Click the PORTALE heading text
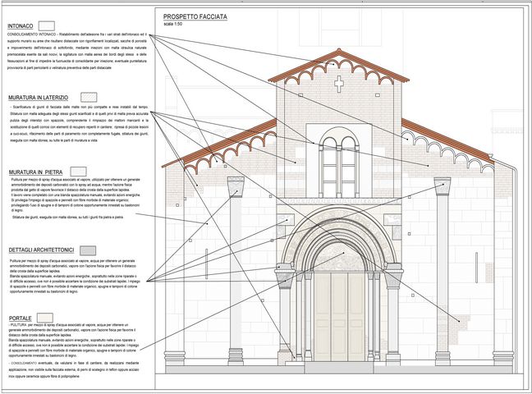The height and width of the screenshot is (394, 532). pos(20,318)
